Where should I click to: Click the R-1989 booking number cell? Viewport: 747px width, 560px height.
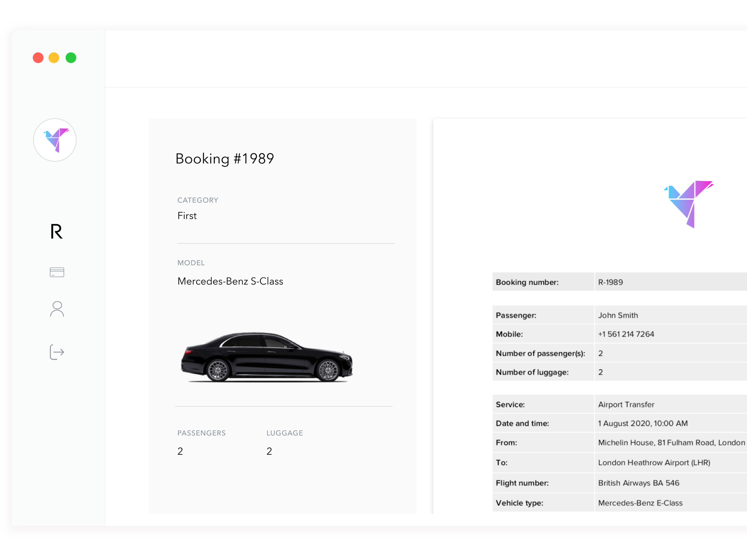pyautogui.click(x=610, y=282)
